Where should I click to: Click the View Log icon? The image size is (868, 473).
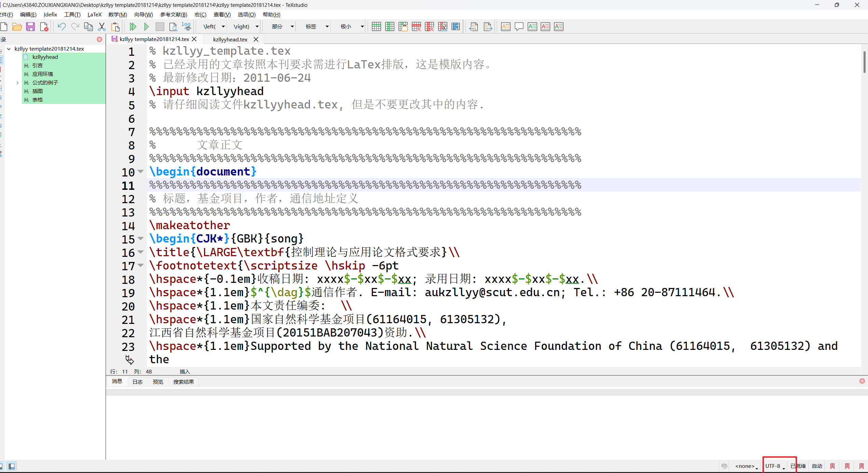point(186,27)
